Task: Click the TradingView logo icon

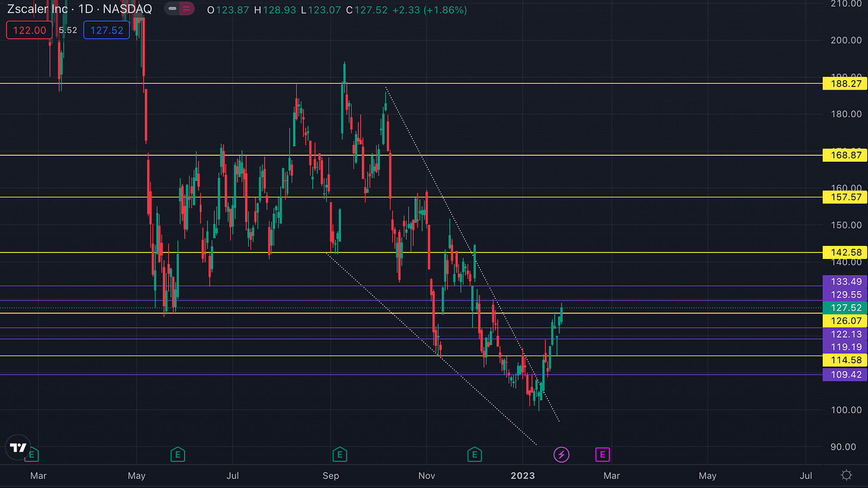Action: (x=18, y=447)
